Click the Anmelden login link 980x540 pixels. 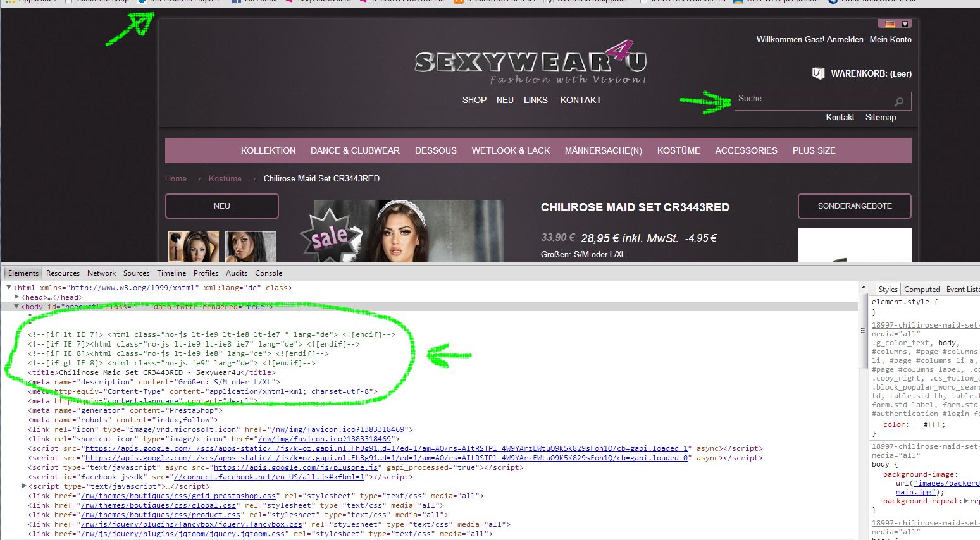point(845,39)
